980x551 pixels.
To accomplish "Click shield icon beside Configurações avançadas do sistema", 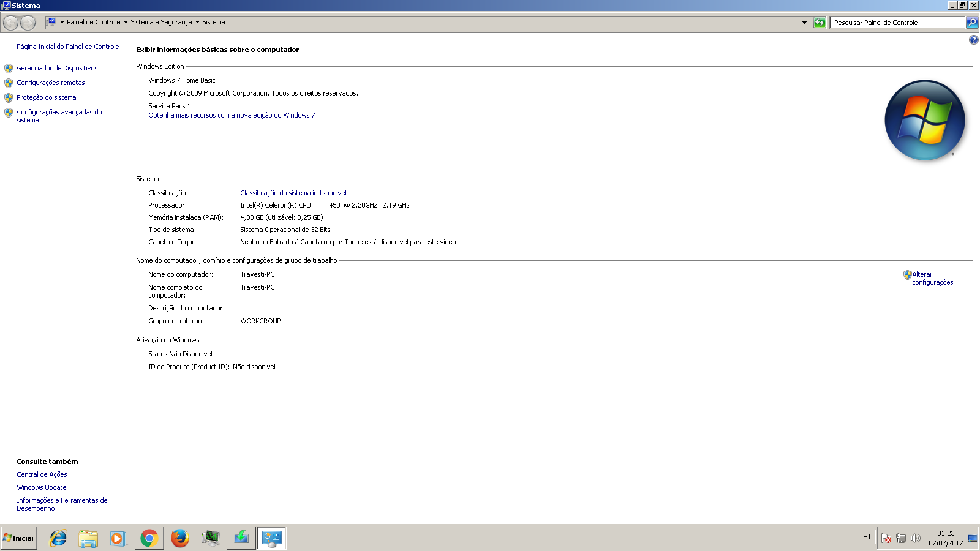I will pyautogui.click(x=9, y=113).
